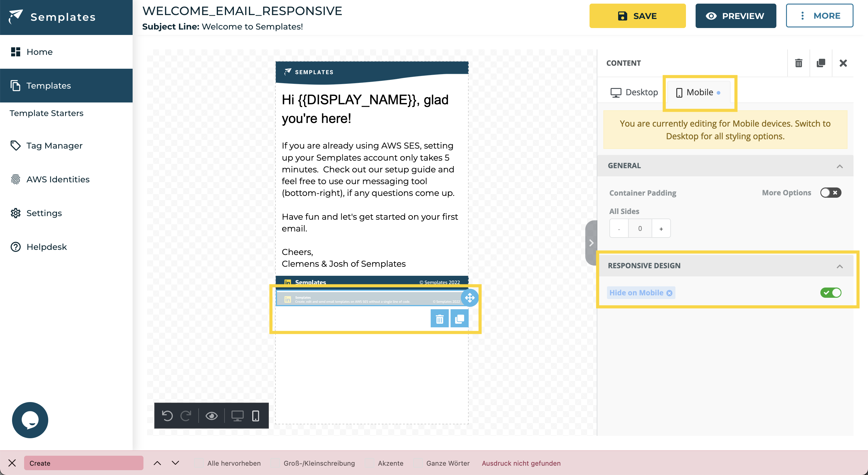
Task: Open the chat support bubble
Action: pos(30,420)
